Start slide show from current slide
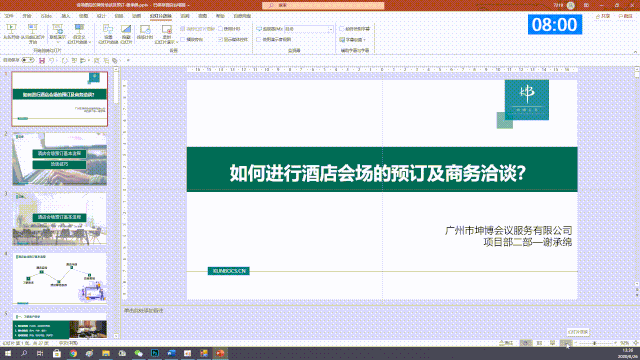This screenshot has height=360, width=640. click(33, 33)
